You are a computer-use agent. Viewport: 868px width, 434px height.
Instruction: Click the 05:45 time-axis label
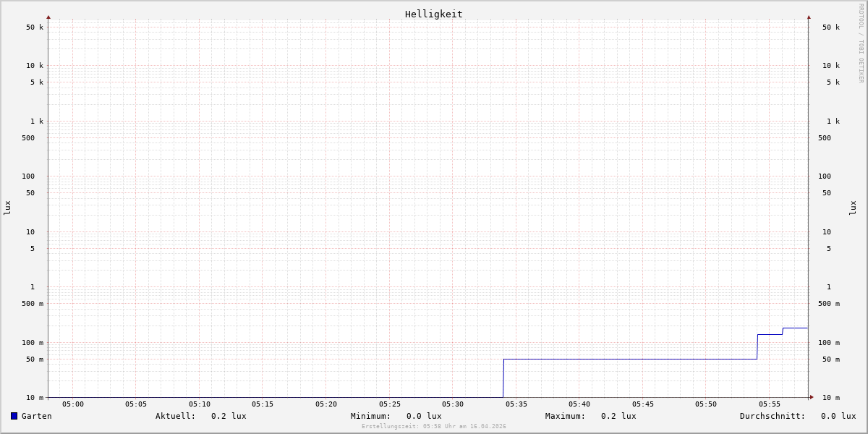pyautogui.click(x=643, y=404)
